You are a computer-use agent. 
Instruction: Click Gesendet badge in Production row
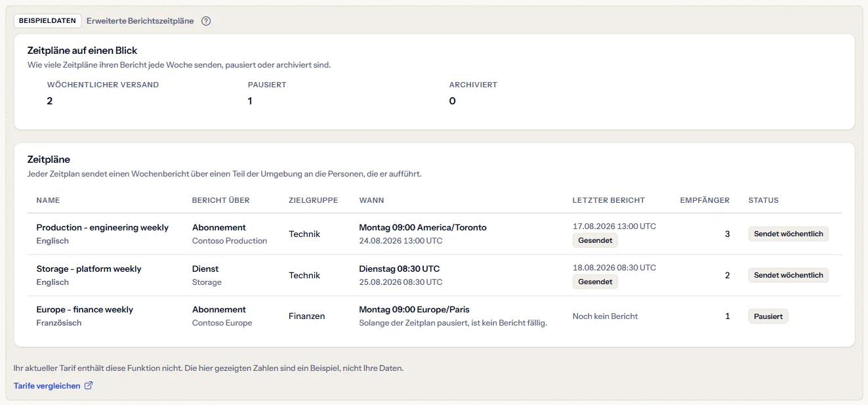595,241
